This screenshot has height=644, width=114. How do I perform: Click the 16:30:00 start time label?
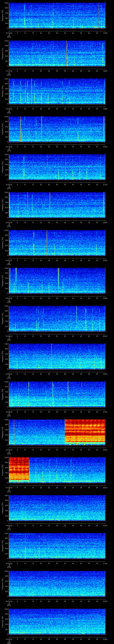[x=9, y=564]
